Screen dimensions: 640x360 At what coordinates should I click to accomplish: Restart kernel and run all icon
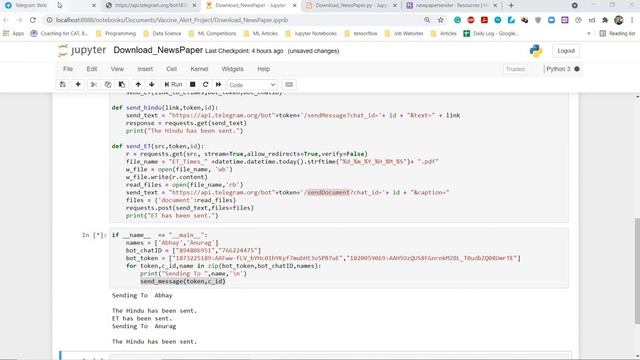pyautogui.click(x=218, y=84)
